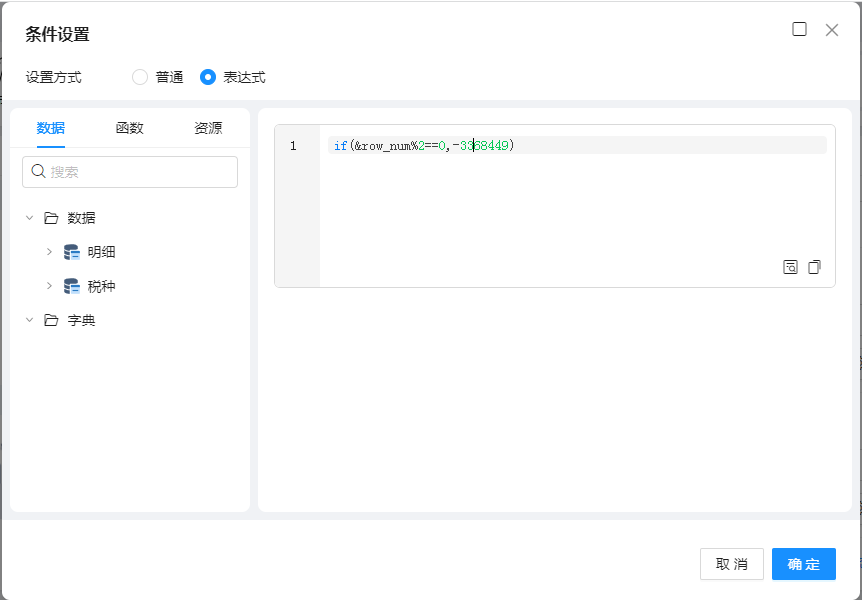Select the 普通 radio option
The width and height of the screenshot is (862, 600).
[x=140, y=77]
